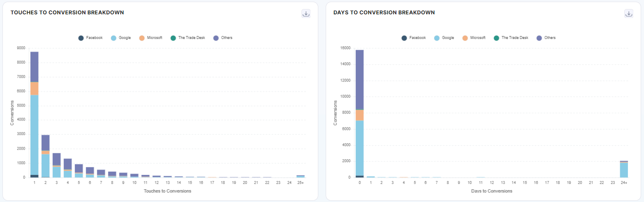Toggle Google series in Touches chart legend
This screenshot has width=644, height=202.
(121, 38)
